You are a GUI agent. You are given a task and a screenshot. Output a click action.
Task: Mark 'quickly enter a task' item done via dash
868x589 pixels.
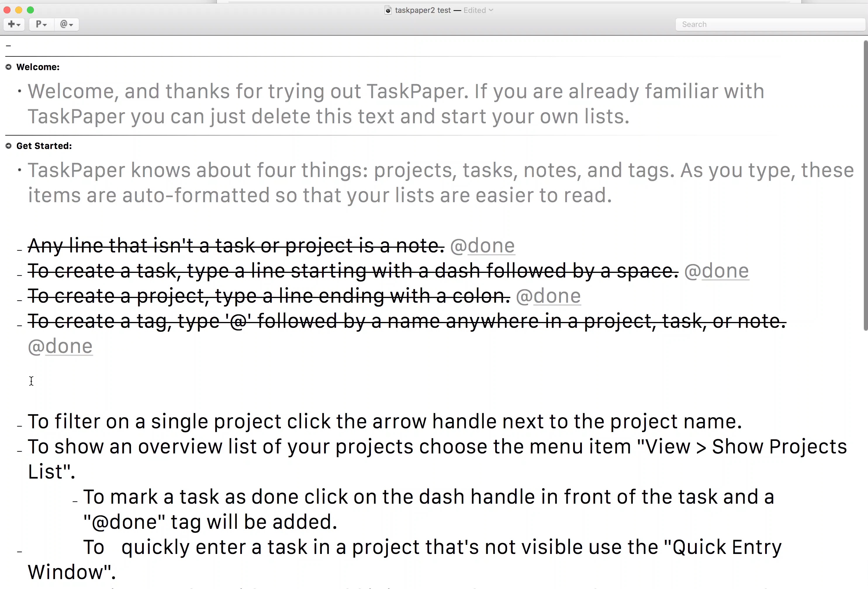point(20,551)
